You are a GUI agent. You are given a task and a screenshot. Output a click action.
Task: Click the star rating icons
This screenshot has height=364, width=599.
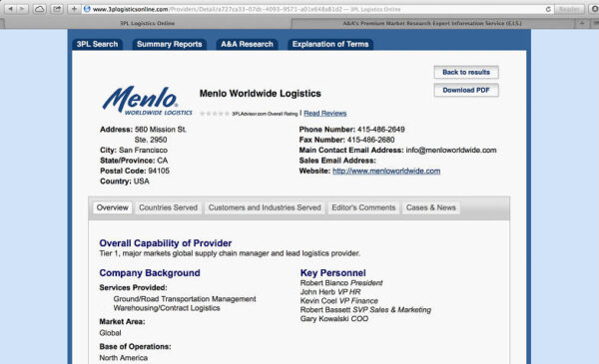[215, 114]
